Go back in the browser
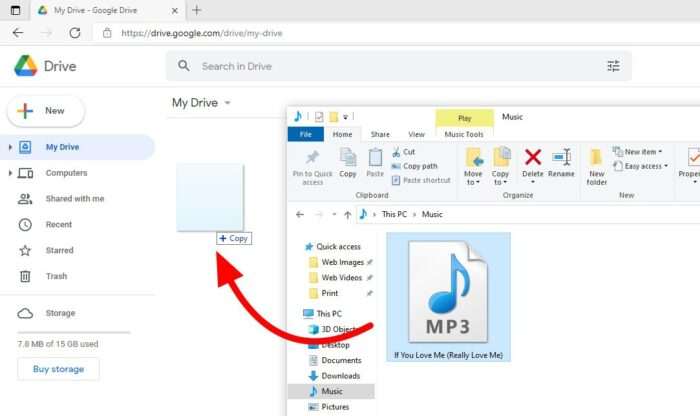The height and width of the screenshot is (416, 700). [18, 33]
